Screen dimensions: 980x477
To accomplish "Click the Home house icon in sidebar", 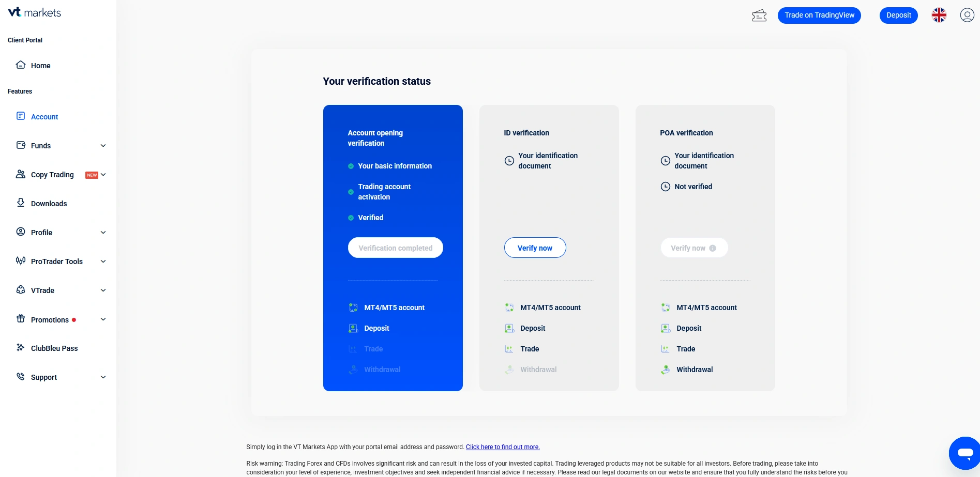I will (x=21, y=65).
